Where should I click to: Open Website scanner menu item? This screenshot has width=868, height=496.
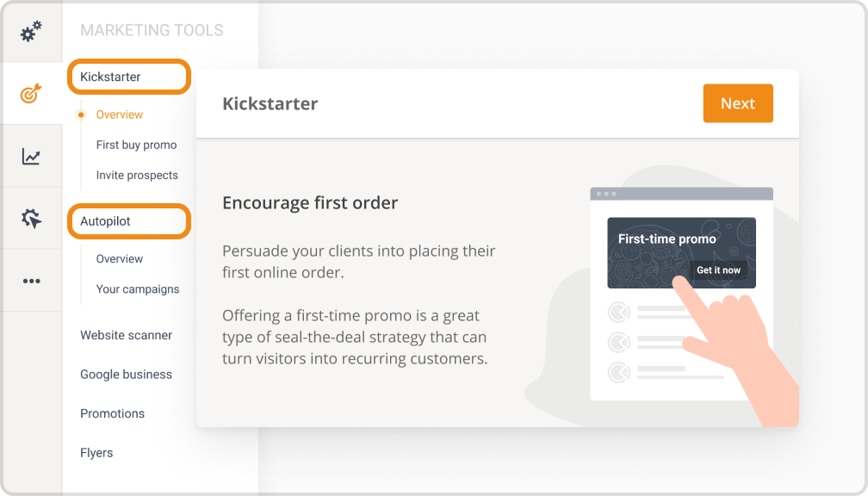(x=126, y=335)
